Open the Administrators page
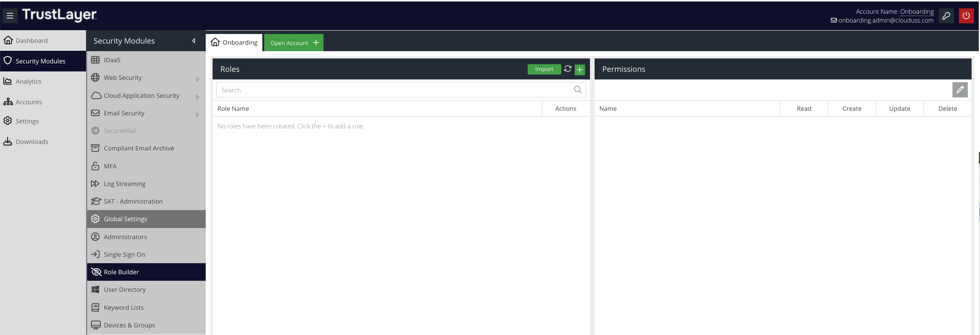The image size is (980, 335). 146,237
